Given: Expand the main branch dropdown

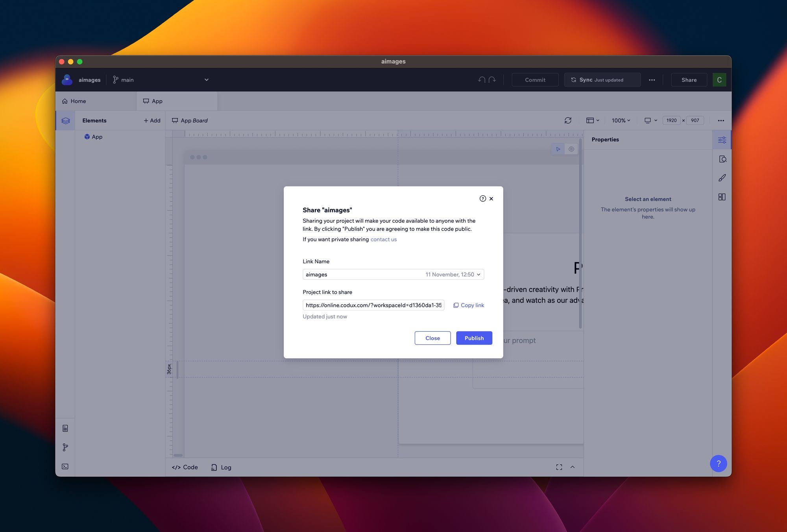Looking at the screenshot, I should (x=206, y=79).
